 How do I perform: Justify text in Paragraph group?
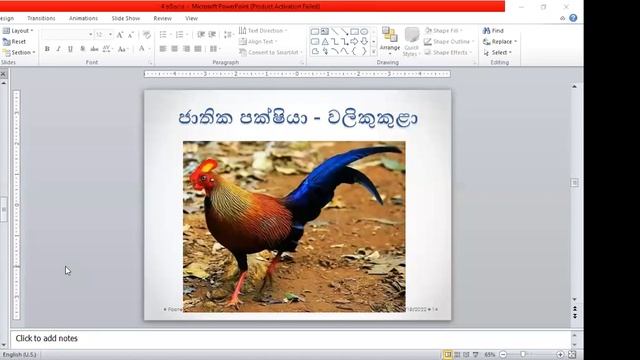[198, 49]
